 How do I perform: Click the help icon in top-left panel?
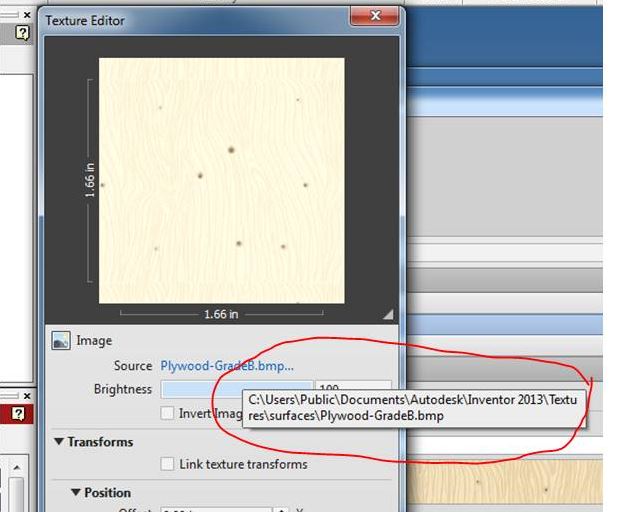[22, 33]
